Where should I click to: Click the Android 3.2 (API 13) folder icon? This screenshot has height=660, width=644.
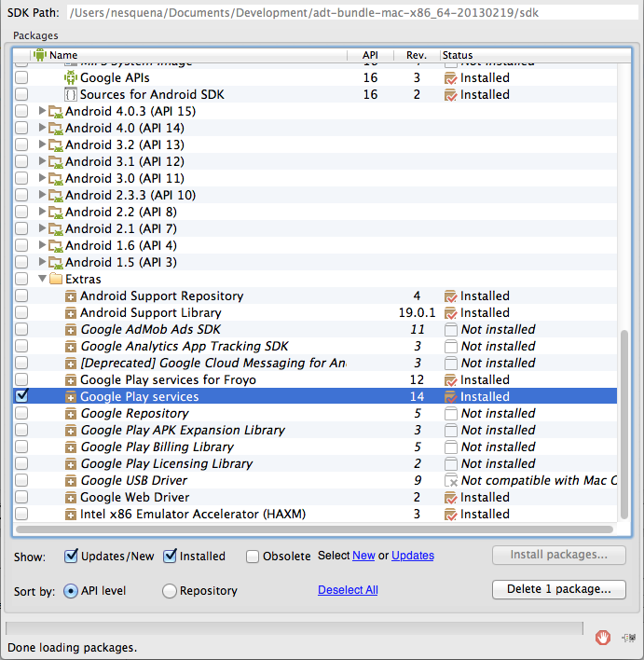tap(56, 145)
